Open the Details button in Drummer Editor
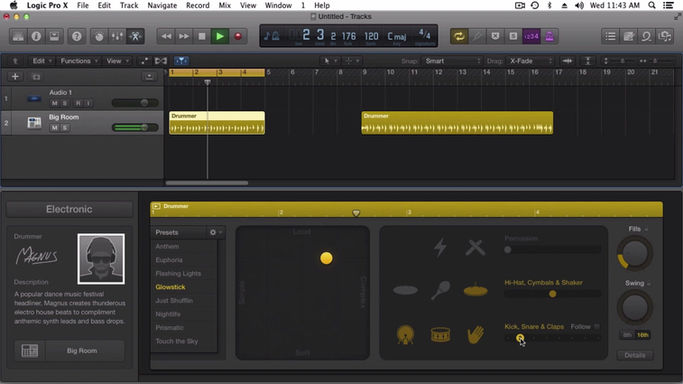 coord(635,355)
